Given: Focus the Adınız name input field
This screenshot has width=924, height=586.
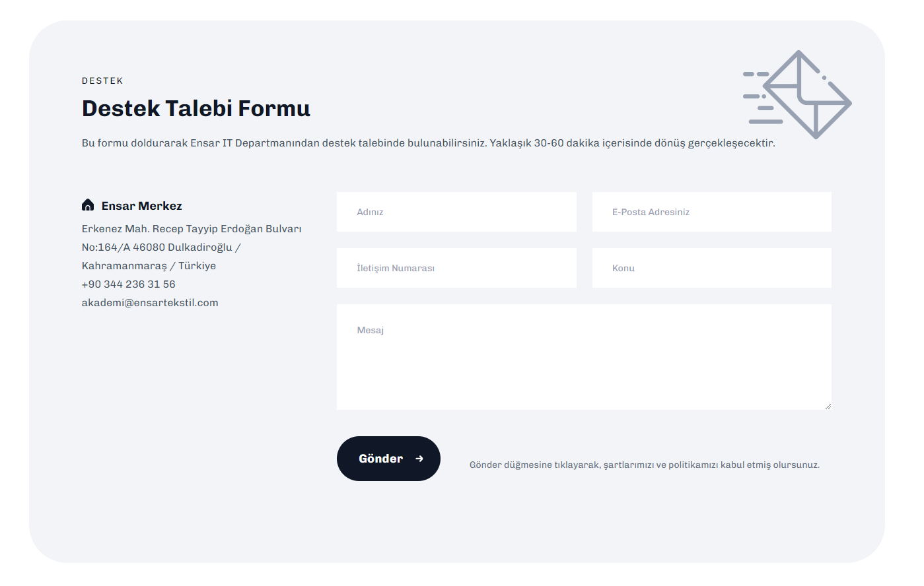Looking at the screenshot, I should [456, 212].
